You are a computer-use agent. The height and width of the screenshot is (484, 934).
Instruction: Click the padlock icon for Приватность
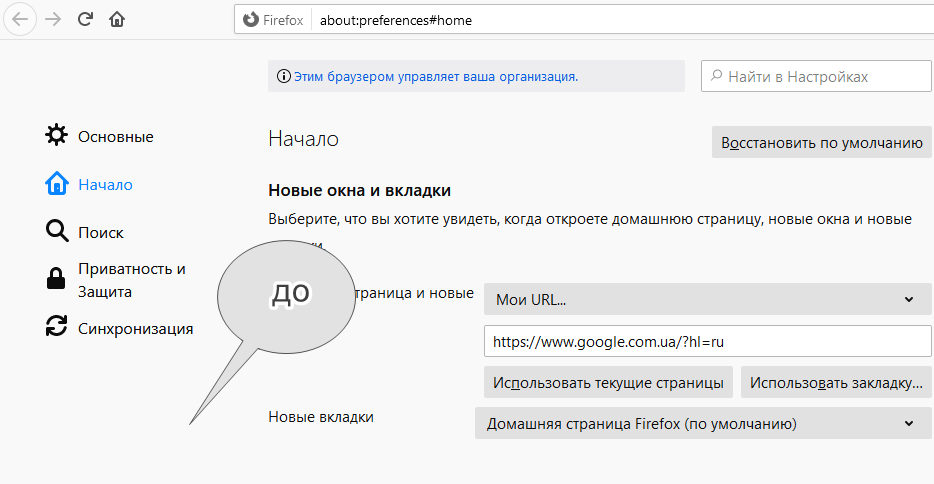(56, 279)
